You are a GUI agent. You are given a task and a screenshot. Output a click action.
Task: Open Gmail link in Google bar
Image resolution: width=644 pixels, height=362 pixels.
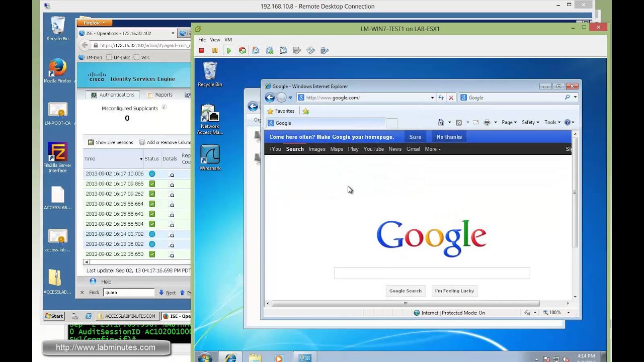coord(413,149)
